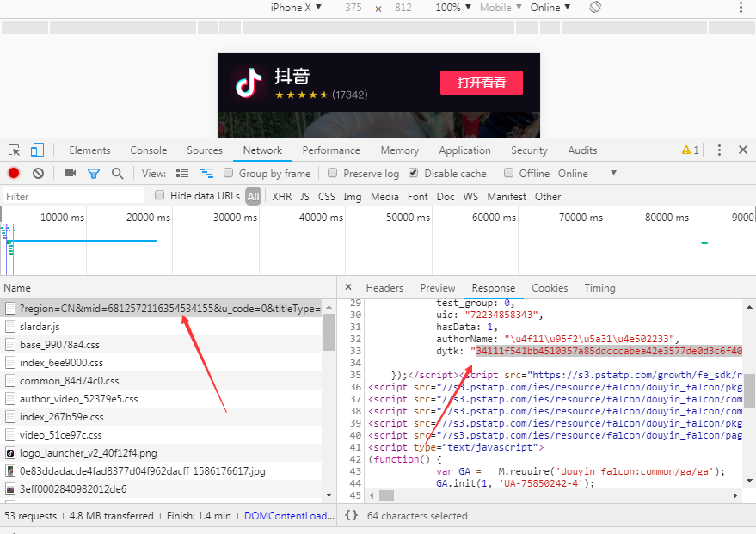Viewport: 756px width, 534px height.
Task: Select the slardar.js request
Action: coord(161,327)
